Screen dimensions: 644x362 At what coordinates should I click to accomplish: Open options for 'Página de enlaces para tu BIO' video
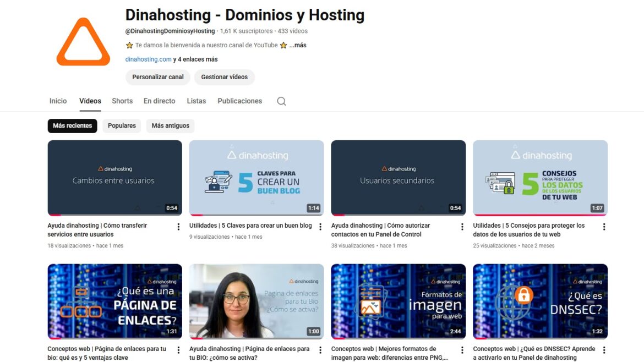coord(320,350)
